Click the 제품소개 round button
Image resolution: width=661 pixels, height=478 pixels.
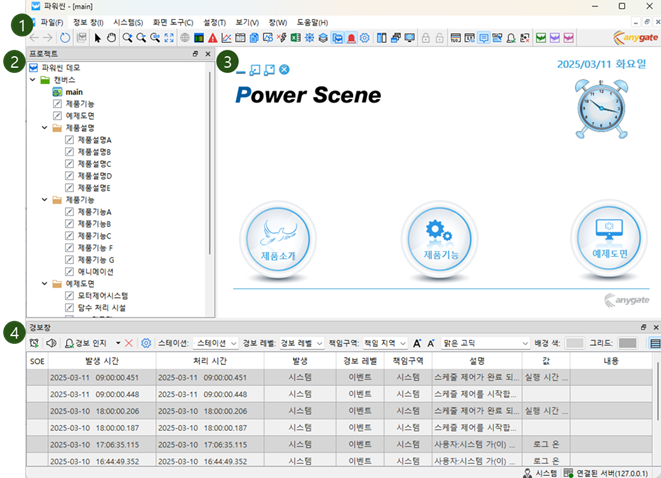pos(275,238)
